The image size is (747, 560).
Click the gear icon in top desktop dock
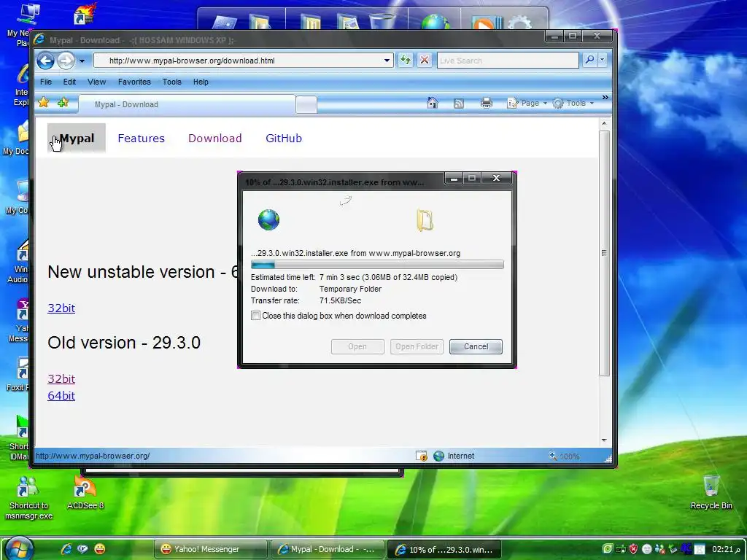tap(519, 23)
